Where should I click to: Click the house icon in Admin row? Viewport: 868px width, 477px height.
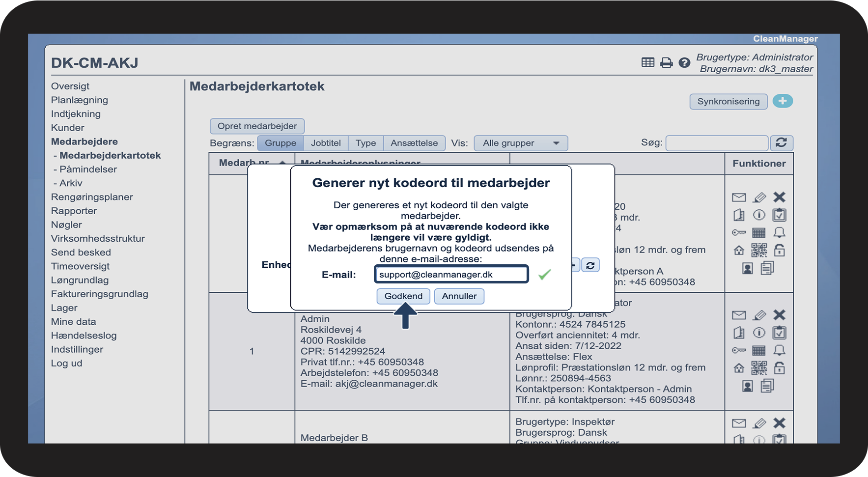coord(739,368)
